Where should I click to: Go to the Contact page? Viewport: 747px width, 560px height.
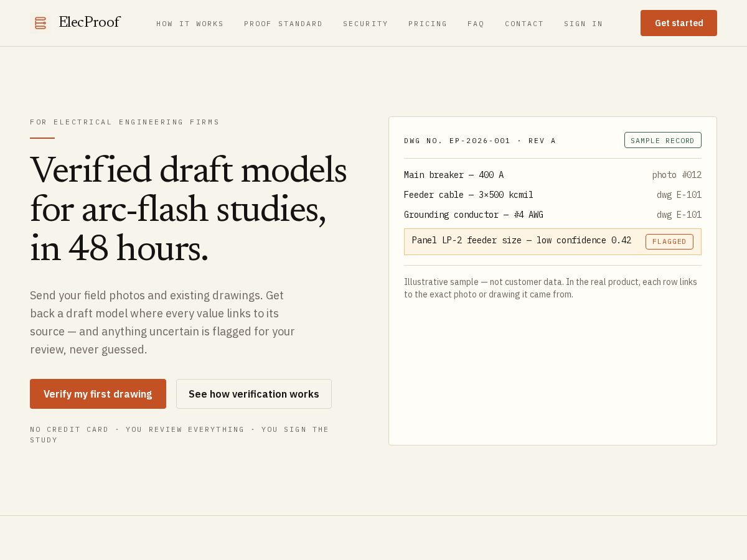[524, 24]
